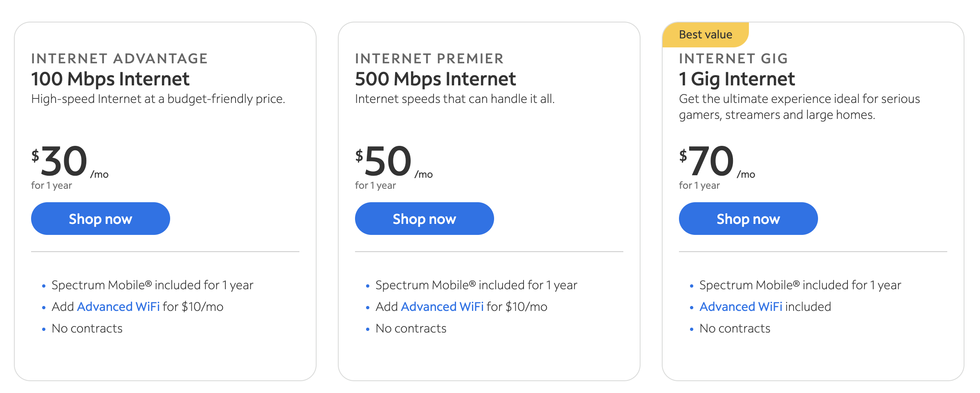Click the $50 per month price

[394, 162]
